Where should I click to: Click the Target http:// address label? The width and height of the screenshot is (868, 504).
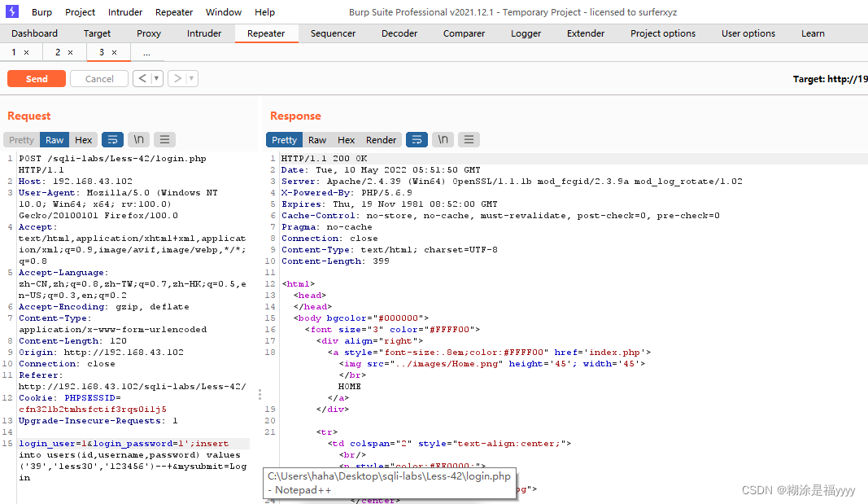(x=830, y=79)
